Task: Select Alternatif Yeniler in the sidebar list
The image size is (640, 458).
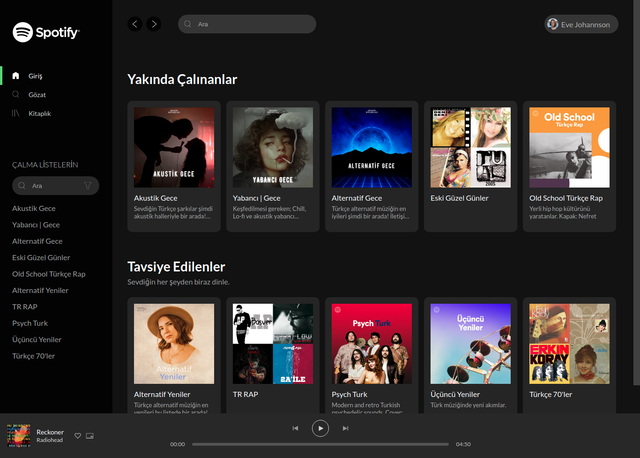Action: point(40,290)
